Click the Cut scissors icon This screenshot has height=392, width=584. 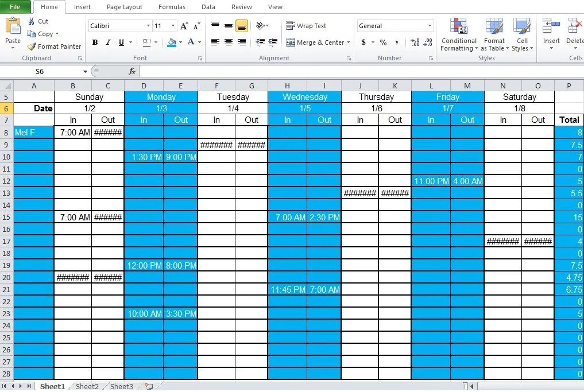tap(32, 22)
